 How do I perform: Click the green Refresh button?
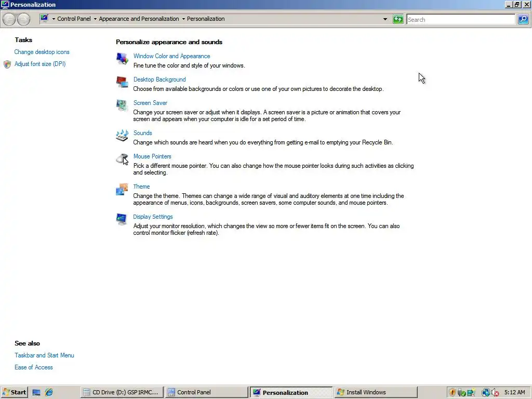tap(398, 19)
